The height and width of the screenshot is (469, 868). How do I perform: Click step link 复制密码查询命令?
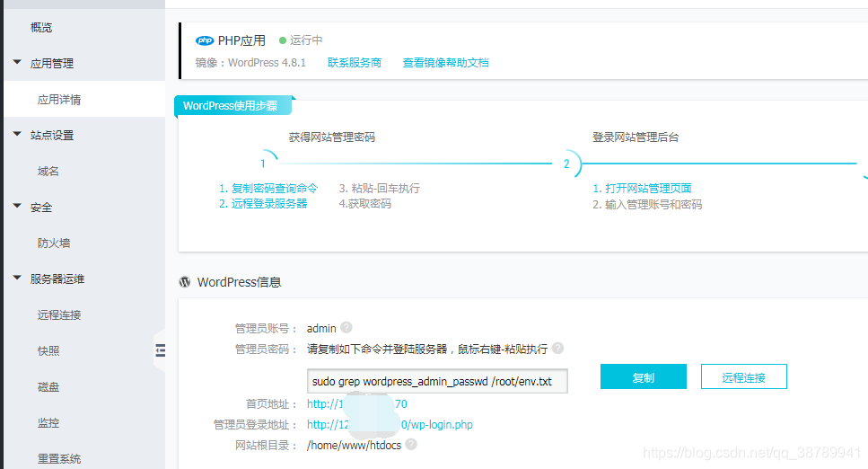[x=268, y=188]
